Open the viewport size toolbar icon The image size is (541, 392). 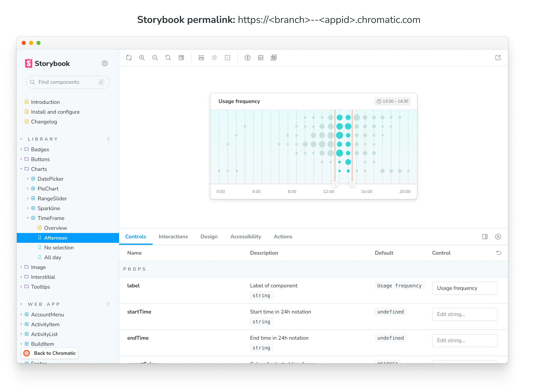click(181, 58)
